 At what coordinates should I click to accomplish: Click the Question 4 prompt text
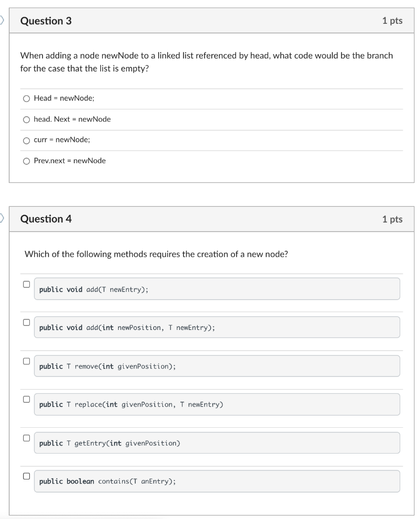pyautogui.click(x=157, y=254)
